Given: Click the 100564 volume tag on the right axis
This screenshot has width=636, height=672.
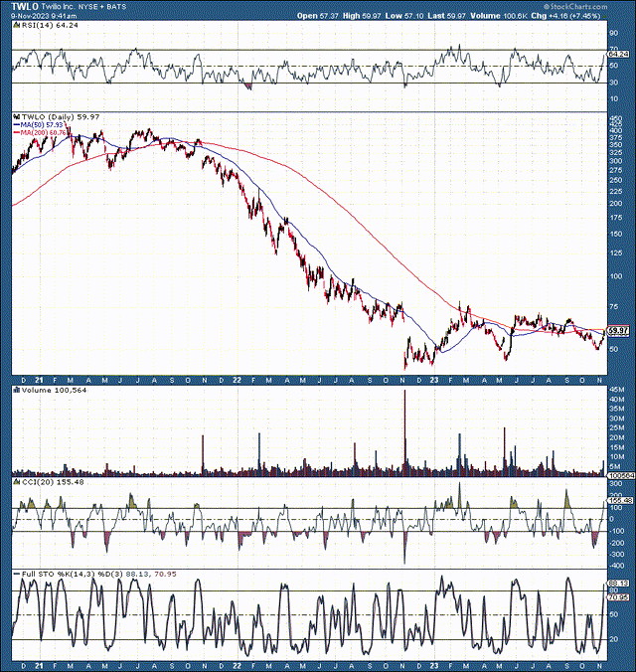Looking at the screenshot, I should [x=621, y=476].
